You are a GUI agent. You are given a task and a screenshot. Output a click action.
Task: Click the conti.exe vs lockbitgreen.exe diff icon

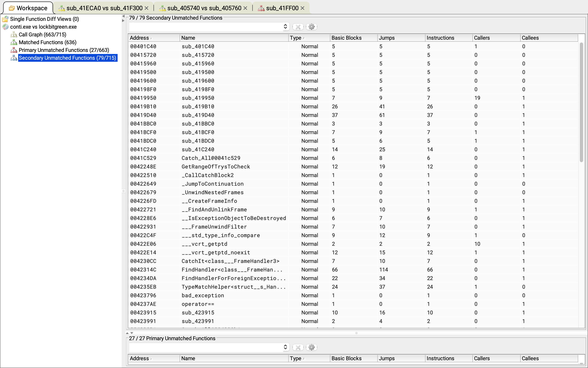pyautogui.click(x=5, y=27)
